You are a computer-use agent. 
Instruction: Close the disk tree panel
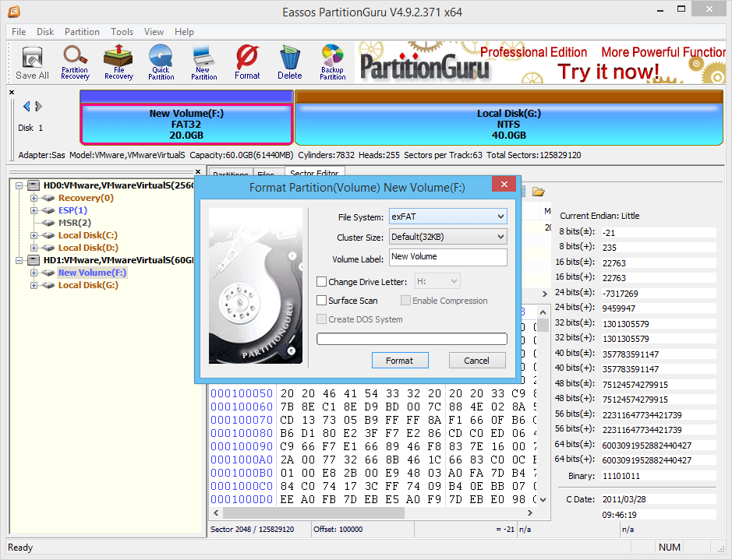(x=198, y=171)
